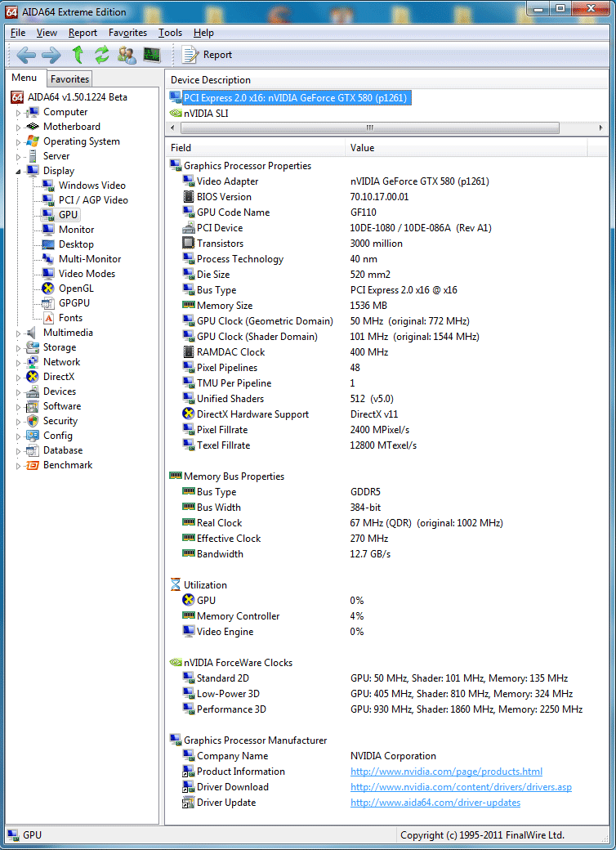Expand the Storage tree node
The width and height of the screenshot is (616, 850).
tap(18, 348)
